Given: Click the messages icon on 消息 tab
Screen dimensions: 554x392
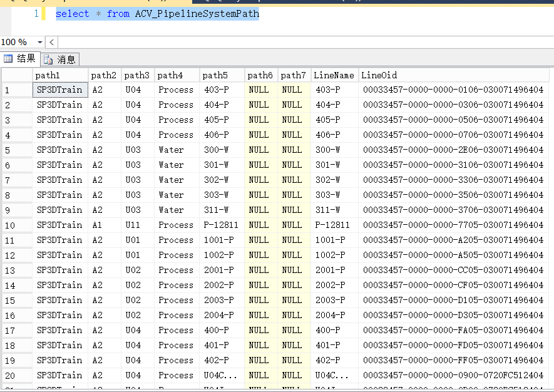Looking at the screenshot, I should pyautogui.click(x=48, y=59).
